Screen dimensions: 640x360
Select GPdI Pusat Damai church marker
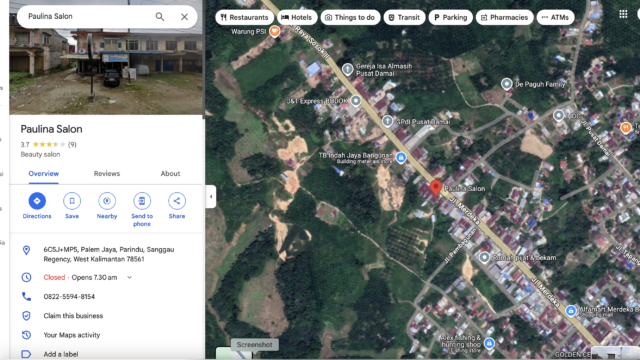[387, 121]
